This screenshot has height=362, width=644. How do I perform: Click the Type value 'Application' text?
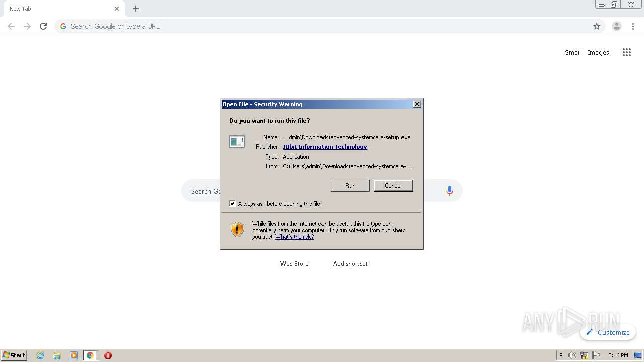pos(296,157)
